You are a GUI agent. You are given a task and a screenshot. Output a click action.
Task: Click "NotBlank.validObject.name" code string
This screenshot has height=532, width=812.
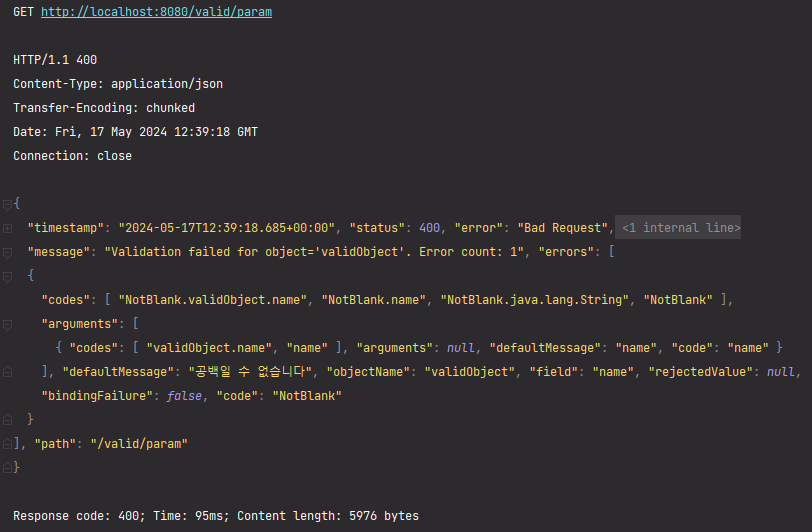pos(213,300)
